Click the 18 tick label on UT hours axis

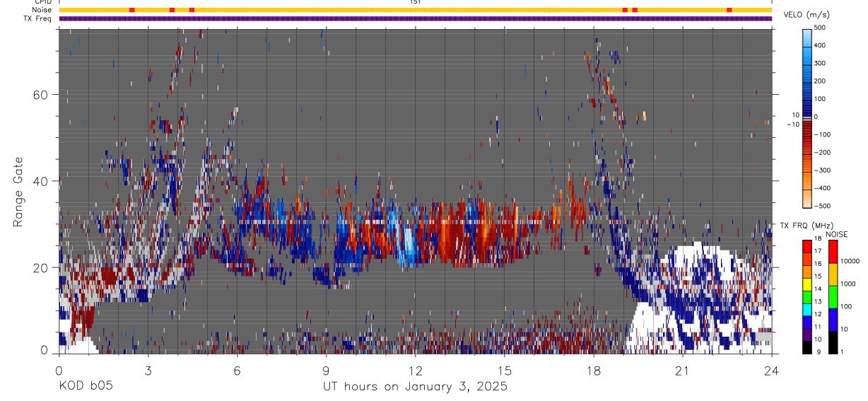point(594,370)
